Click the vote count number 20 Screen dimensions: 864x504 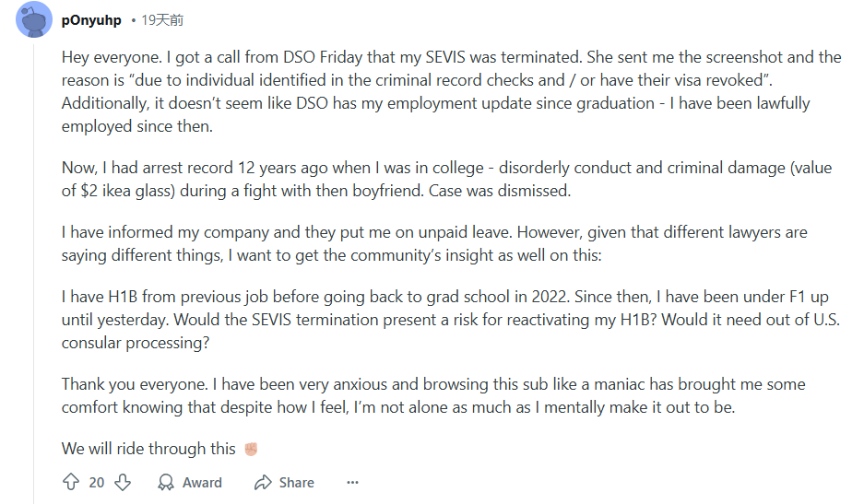click(97, 482)
